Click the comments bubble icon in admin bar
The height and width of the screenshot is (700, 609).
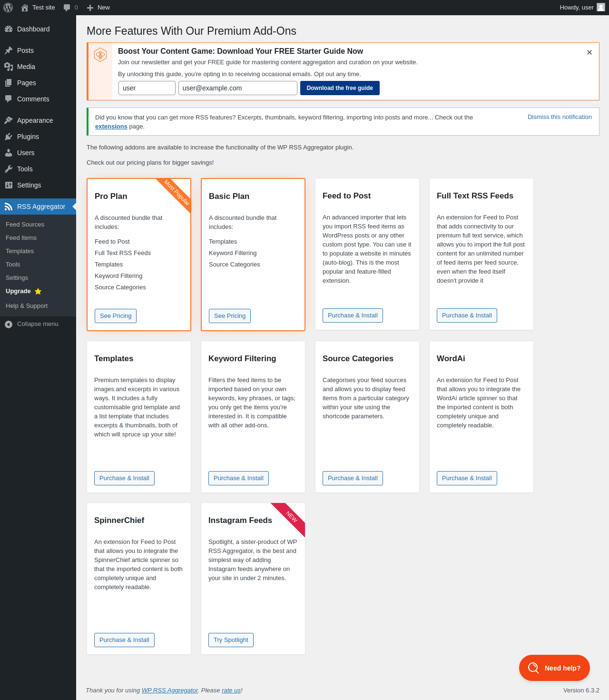point(67,8)
